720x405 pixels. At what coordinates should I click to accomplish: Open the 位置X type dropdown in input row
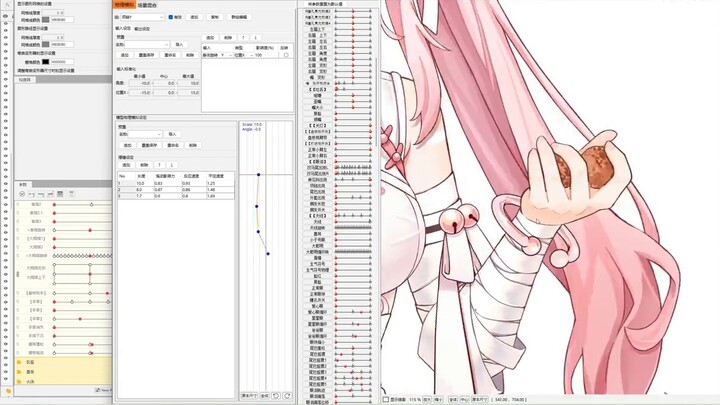pos(242,55)
